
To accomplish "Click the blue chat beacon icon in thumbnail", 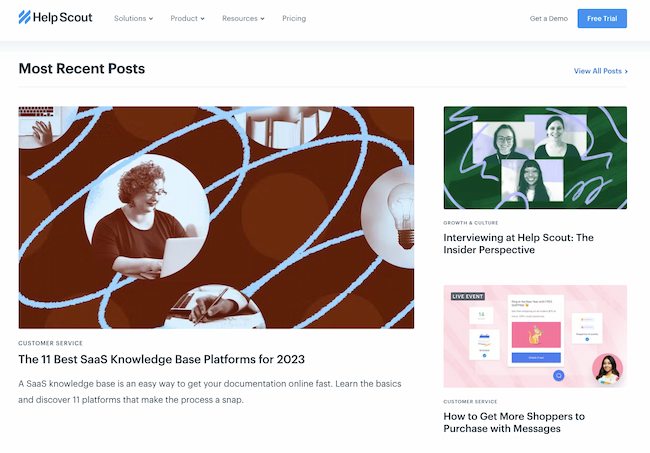I will coord(558,375).
